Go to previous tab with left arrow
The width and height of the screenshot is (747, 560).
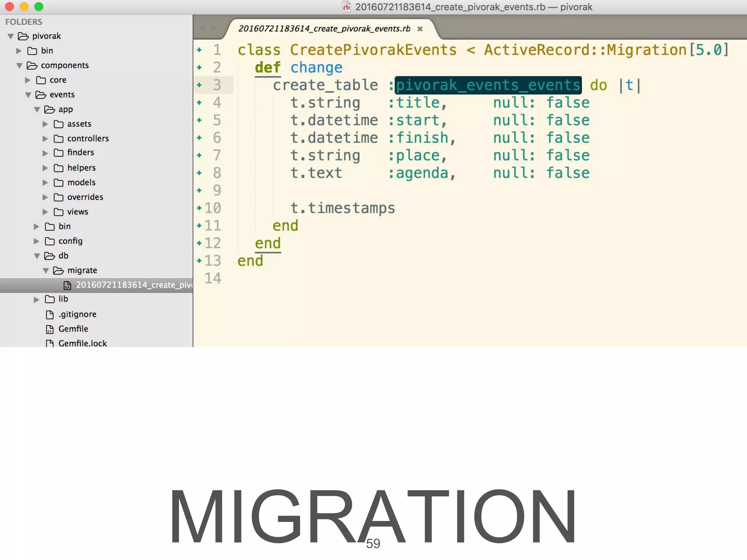pyautogui.click(x=203, y=28)
